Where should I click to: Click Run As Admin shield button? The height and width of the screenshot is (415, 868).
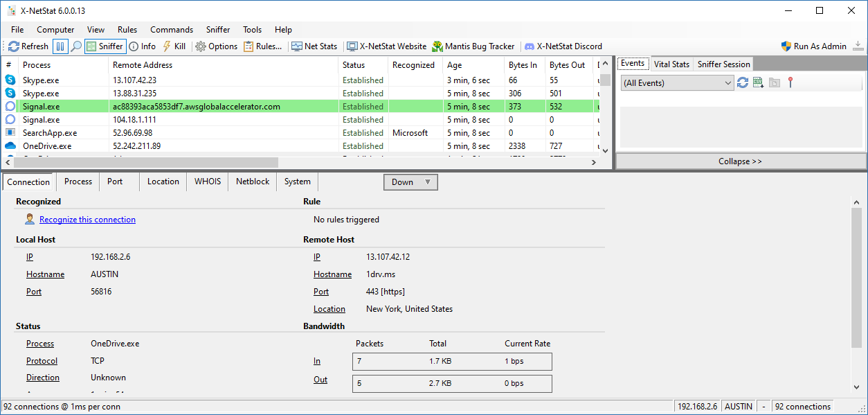(814, 46)
